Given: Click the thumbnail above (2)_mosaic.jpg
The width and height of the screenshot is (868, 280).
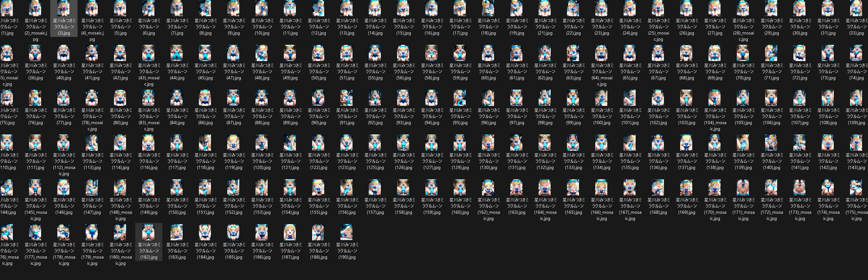Looking at the screenshot, I should pos(35,8).
